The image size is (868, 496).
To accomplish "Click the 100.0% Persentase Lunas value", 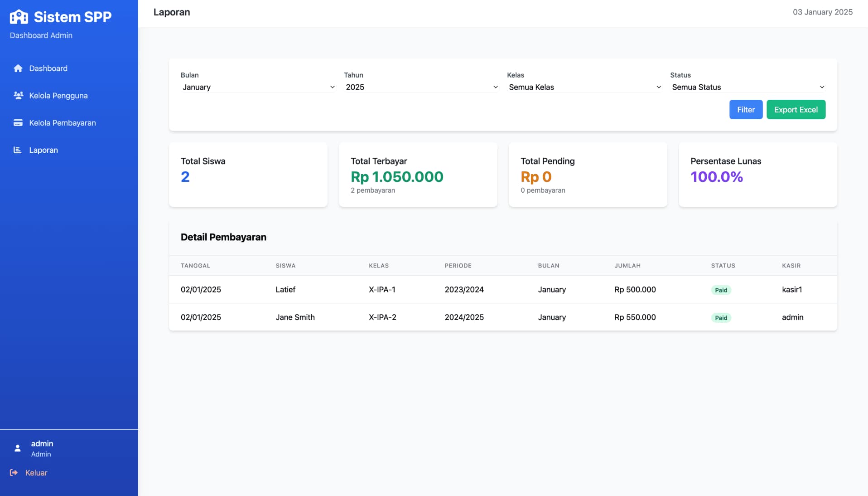I will 717,177.
